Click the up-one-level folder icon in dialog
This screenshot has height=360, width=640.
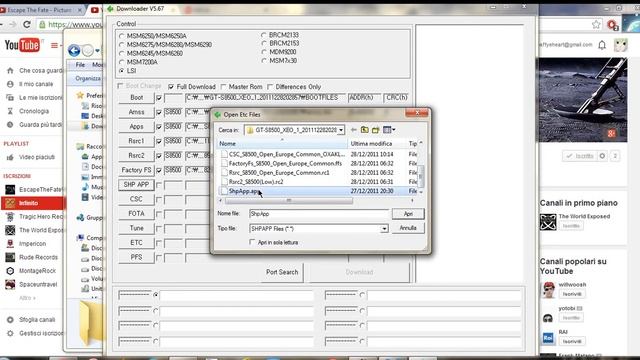pyautogui.click(x=364, y=130)
